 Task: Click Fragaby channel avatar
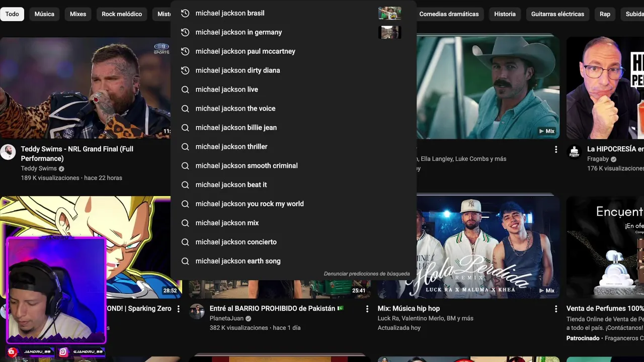coord(574,152)
